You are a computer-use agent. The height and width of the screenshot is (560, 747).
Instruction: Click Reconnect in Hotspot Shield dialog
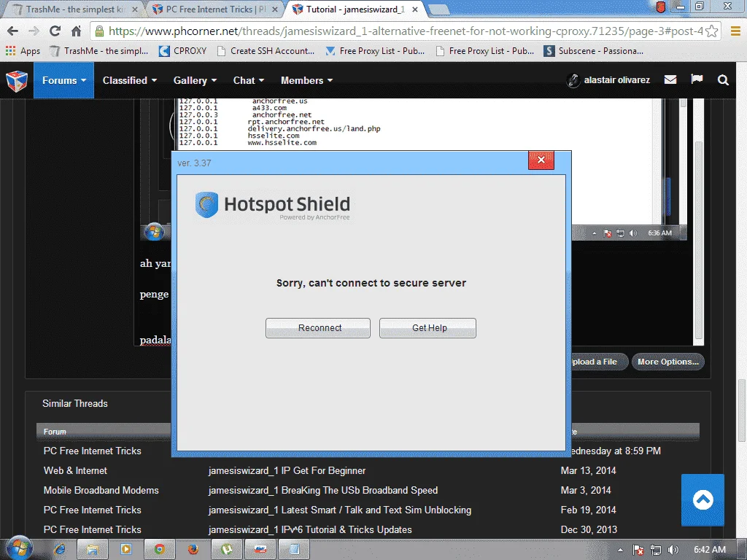pyautogui.click(x=318, y=327)
